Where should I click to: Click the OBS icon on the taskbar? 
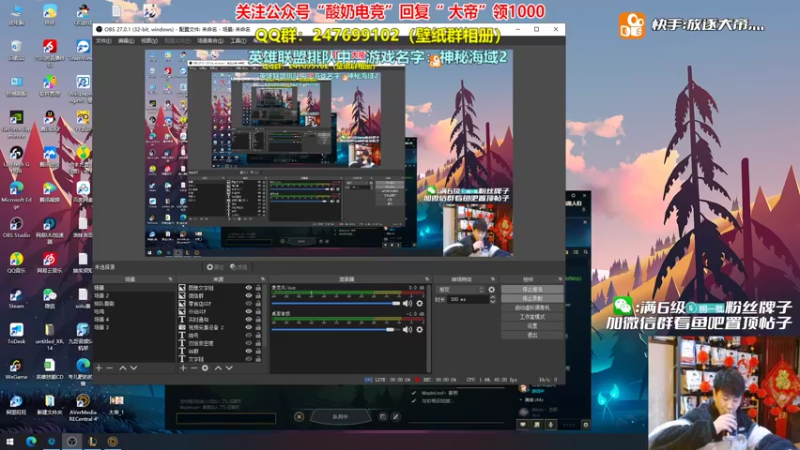(x=72, y=441)
